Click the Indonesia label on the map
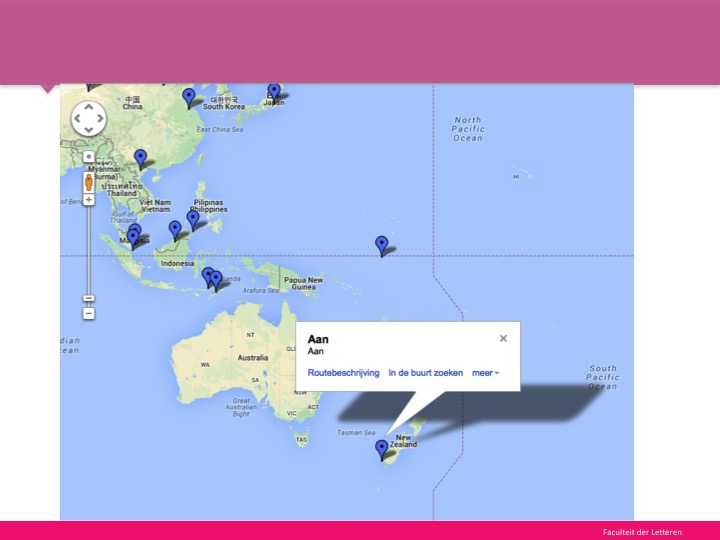Screen dimensions: 720x540 pos(177,264)
